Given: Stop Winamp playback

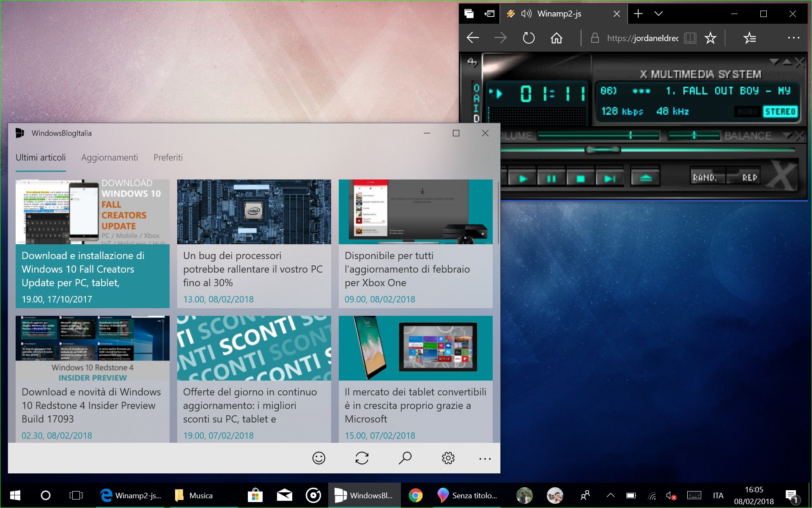Looking at the screenshot, I should [x=581, y=178].
